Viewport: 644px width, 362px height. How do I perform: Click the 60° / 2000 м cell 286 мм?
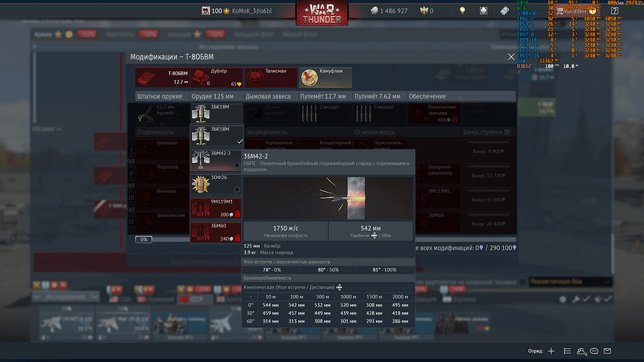(400, 321)
